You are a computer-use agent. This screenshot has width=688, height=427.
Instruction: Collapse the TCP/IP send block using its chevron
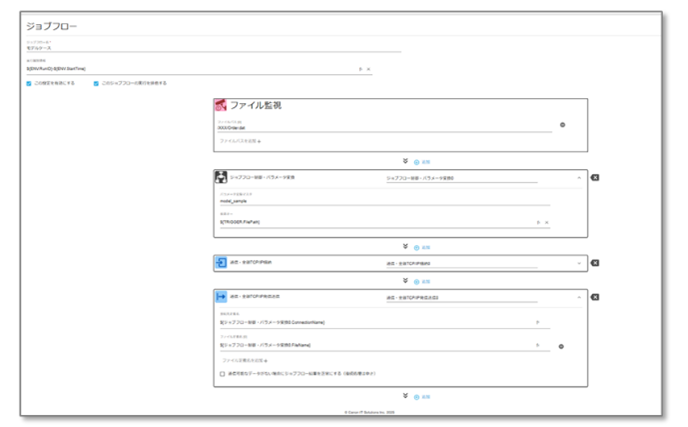point(578,297)
